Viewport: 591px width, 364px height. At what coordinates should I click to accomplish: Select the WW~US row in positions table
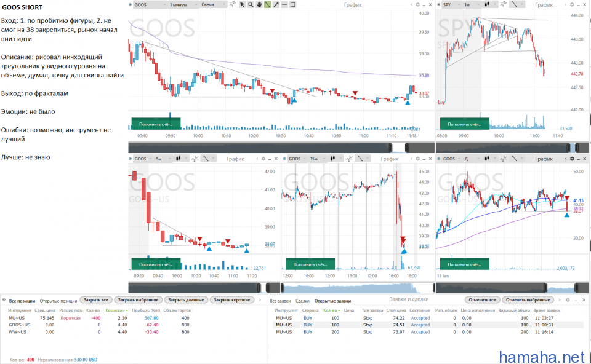[100, 333]
